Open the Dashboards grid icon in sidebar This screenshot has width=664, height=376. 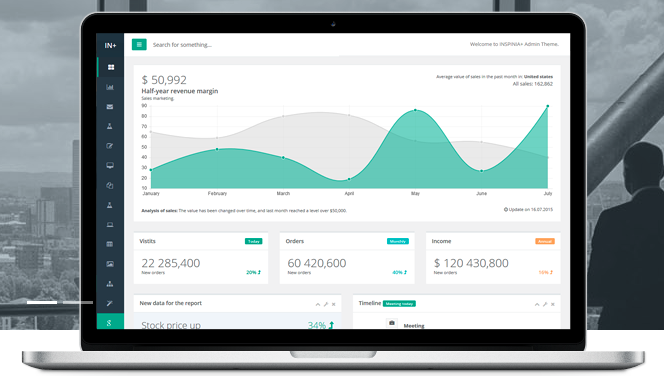[111, 67]
